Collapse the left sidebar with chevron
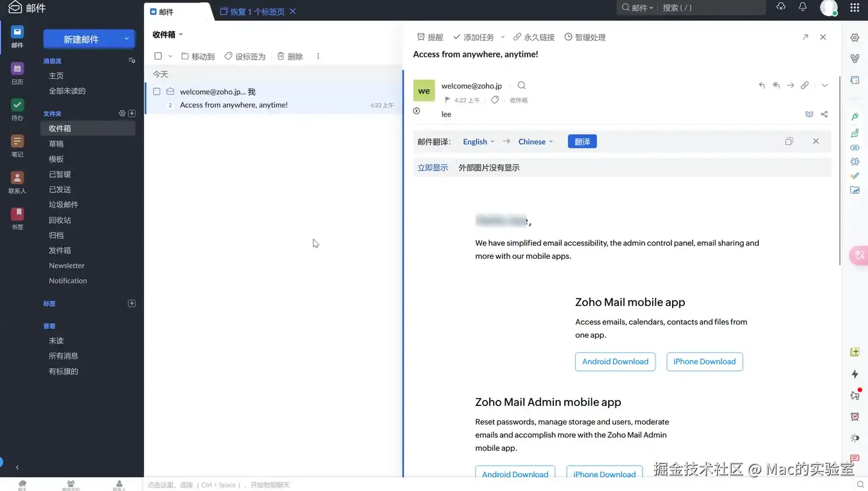 click(x=17, y=467)
